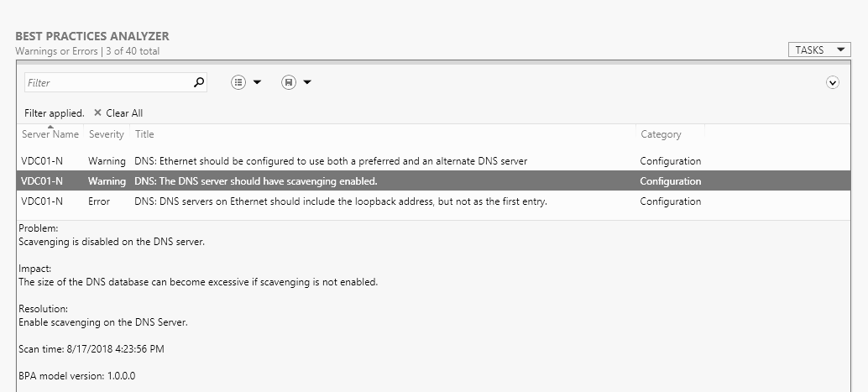Screen dimensions: 868x392
Task: Click Configuration category of the first row
Action: 670,161
